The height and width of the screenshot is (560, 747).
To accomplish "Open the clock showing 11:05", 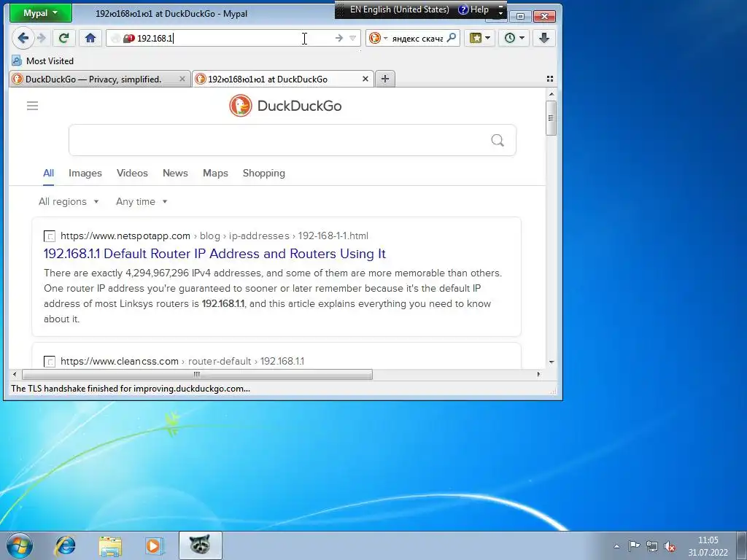I will coord(708,546).
